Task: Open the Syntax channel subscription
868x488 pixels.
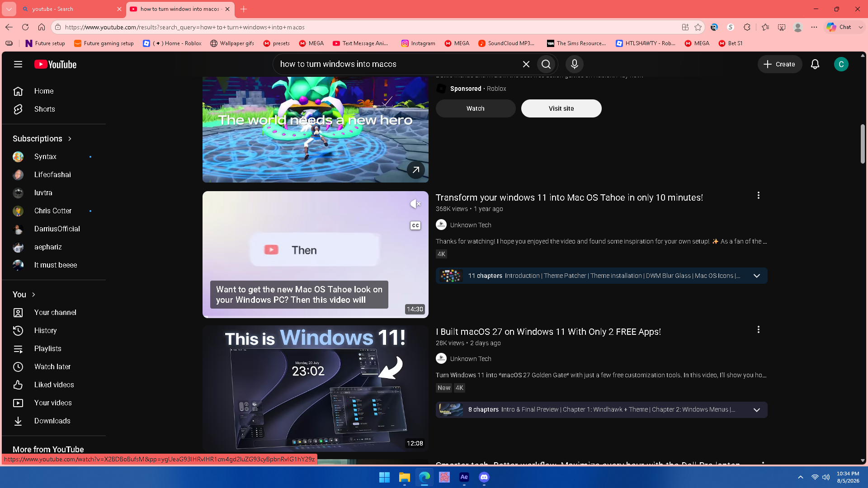Action: 54,157
